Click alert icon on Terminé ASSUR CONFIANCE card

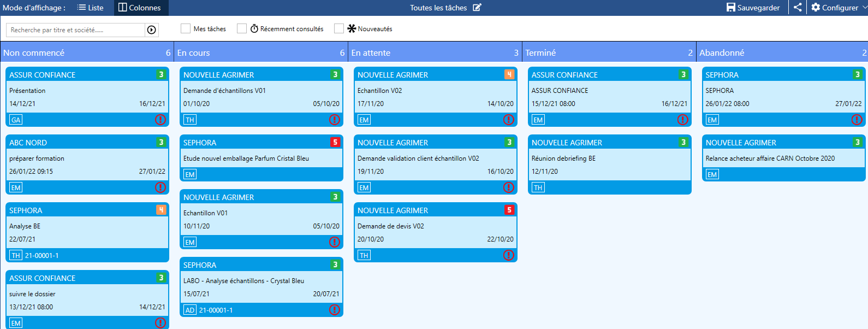(x=683, y=120)
